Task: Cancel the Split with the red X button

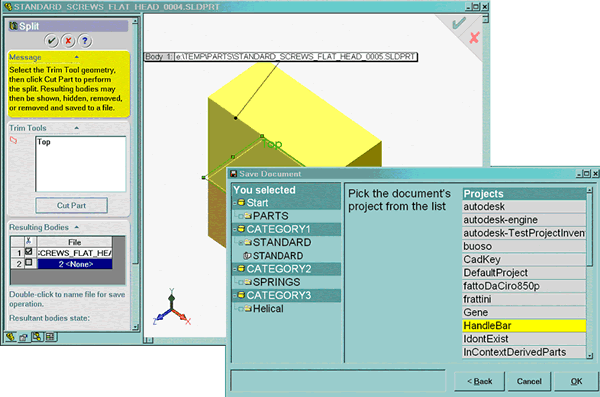Action: pyautogui.click(x=68, y=41)
